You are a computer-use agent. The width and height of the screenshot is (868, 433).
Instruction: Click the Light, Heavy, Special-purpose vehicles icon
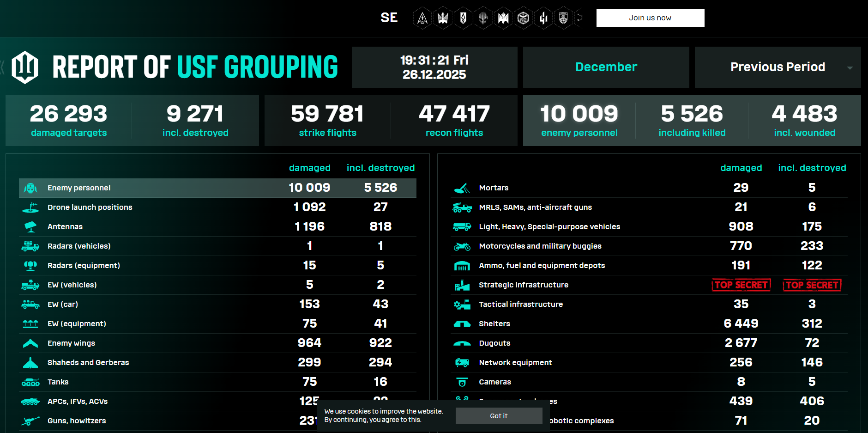pos(462,227)
